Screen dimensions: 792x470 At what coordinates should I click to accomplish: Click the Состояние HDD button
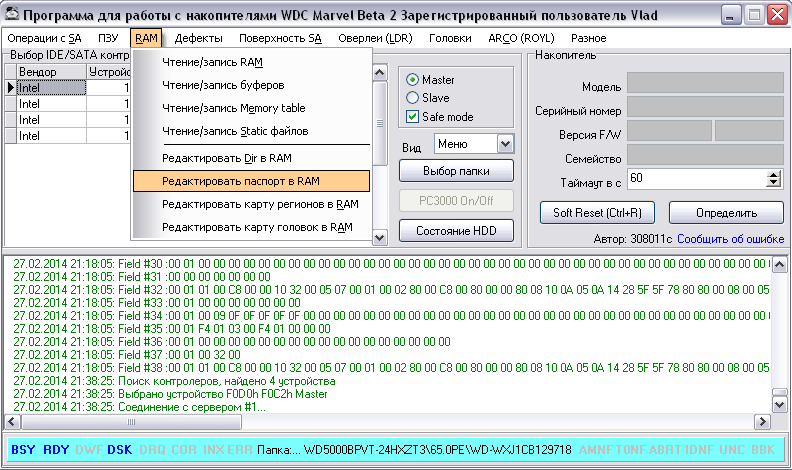click(x=456, y=231)
